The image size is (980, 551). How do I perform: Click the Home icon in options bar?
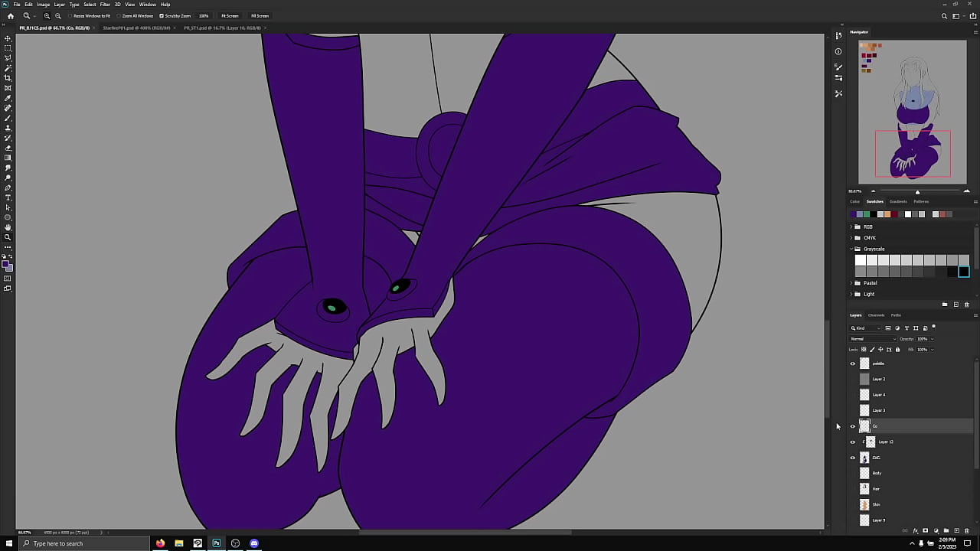[10, 16]
